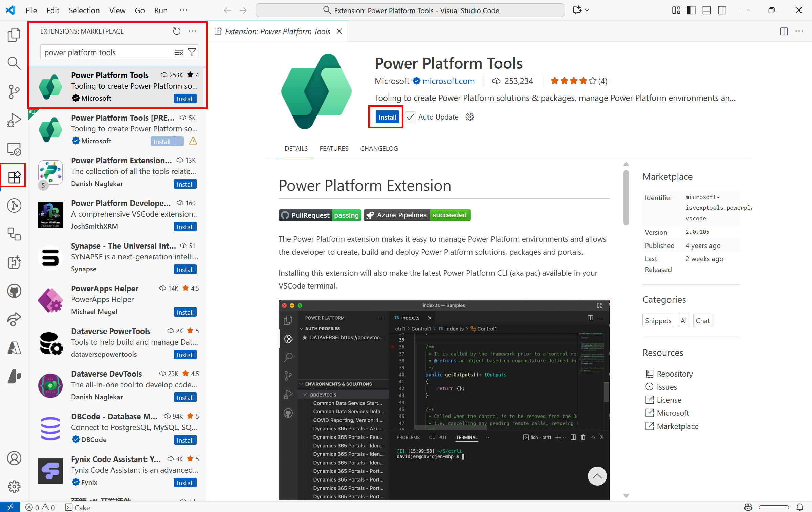The height and width of the screenshot is (512, 812).
Task: Uncheck the Auto Update checkbox
Action: click(410, 117)
